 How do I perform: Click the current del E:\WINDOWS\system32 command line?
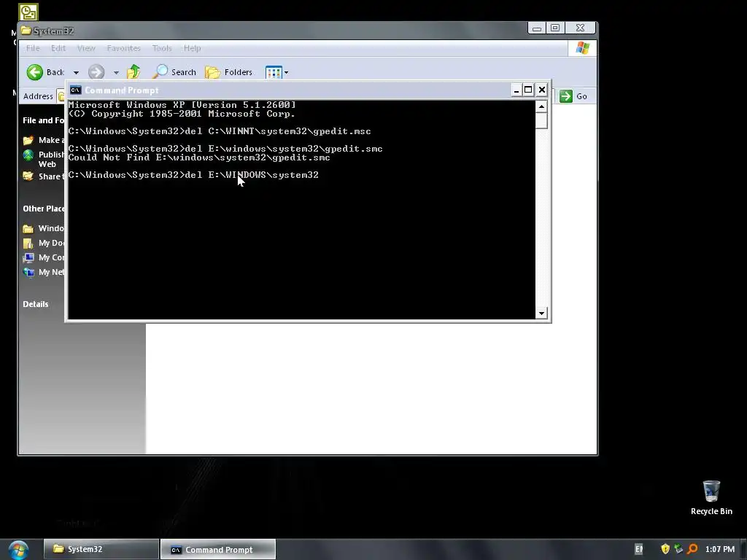(x=193, y=175)
